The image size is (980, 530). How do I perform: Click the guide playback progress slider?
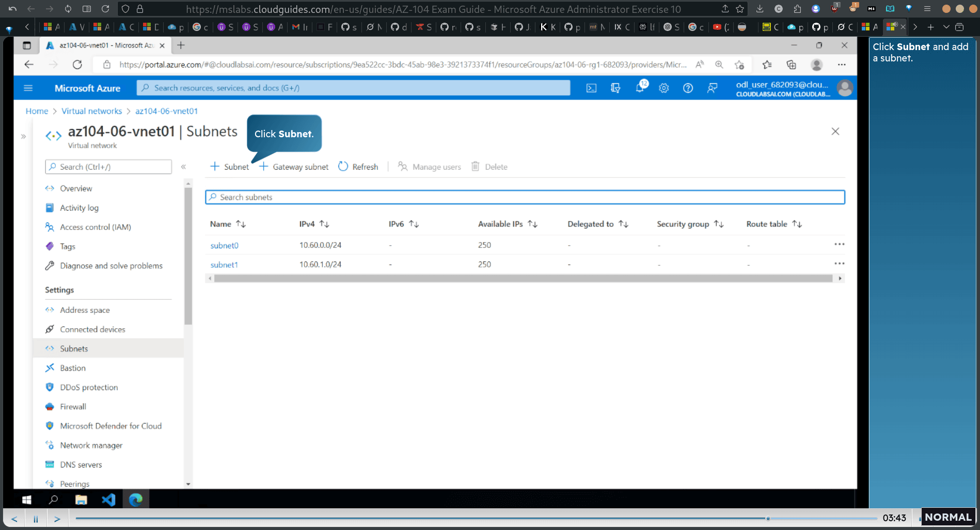[x=476, y=518]
